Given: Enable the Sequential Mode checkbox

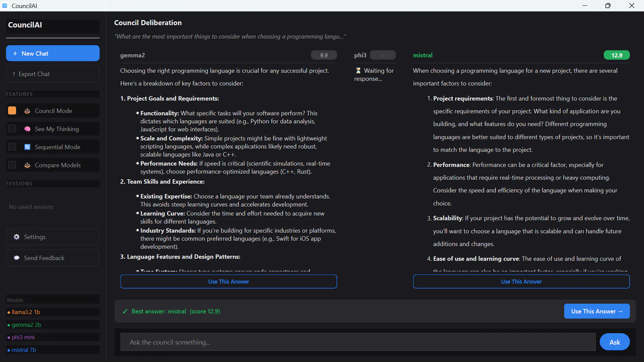Looking at the screenshot, I should click(12, 147).
